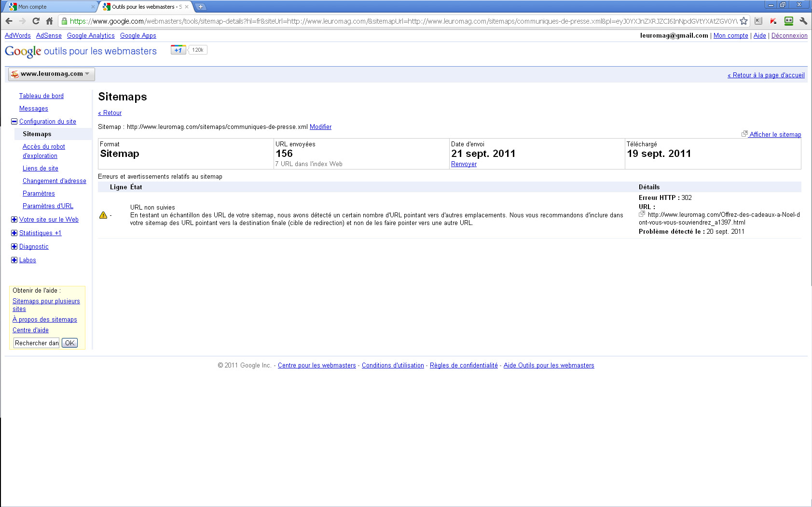Image resolution: width=812 pixels, height=507 pixels.
Task: Open the Chrome wrench settings menu
Action: point(803,21)
